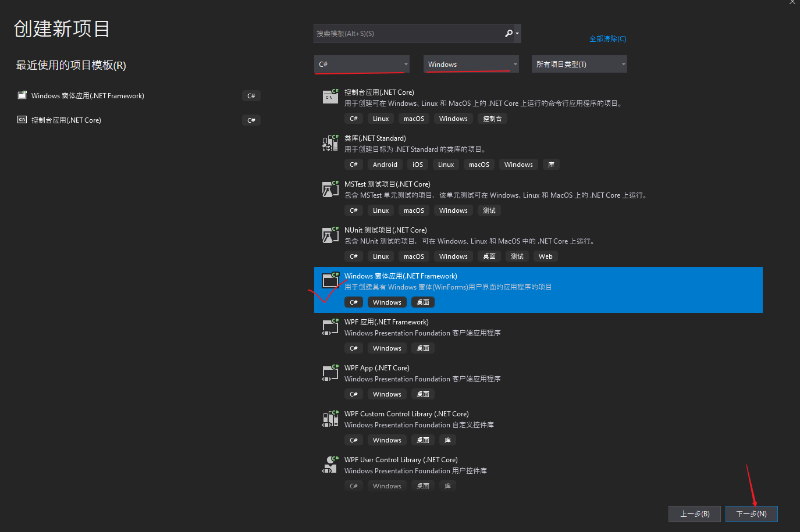Click macOS tag on 控制台应用 template
The height and width of the screenshot is (532, 800).
[x=414, y=119]
